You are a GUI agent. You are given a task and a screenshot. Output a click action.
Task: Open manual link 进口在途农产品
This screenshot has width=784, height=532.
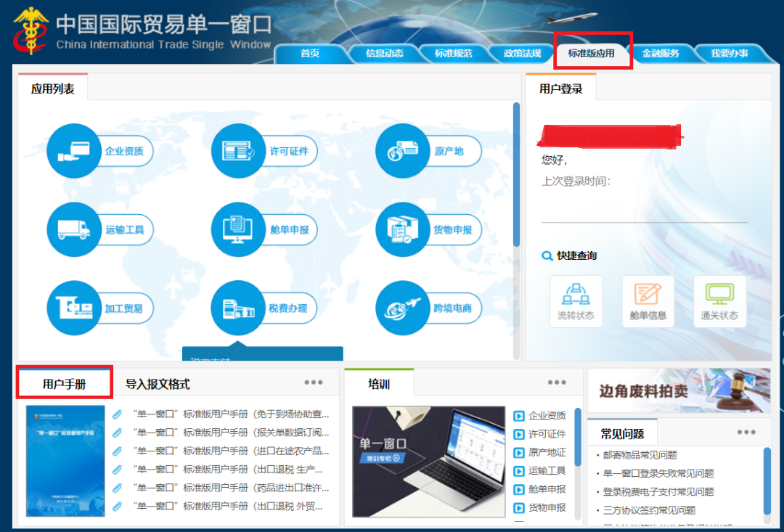tap(231, 451)
